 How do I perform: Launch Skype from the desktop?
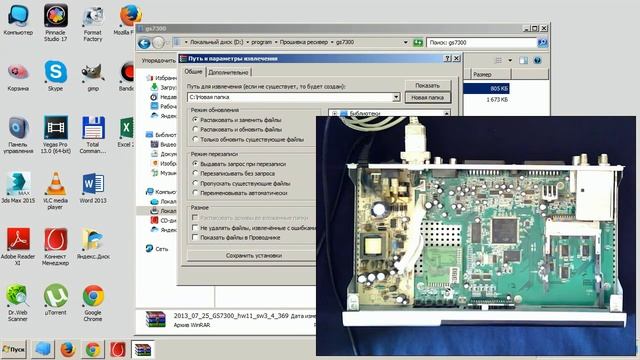coord(56,76)
